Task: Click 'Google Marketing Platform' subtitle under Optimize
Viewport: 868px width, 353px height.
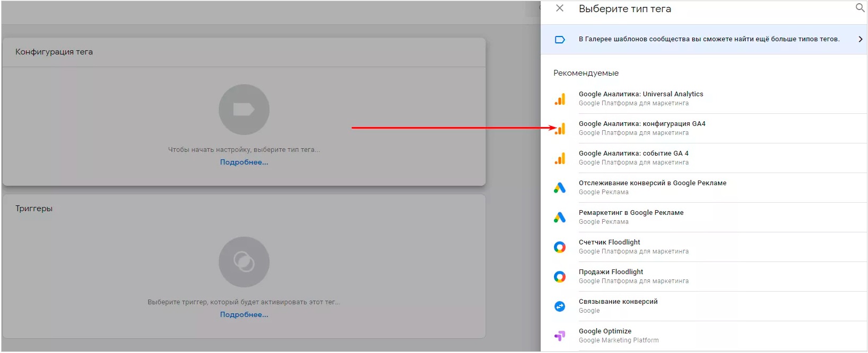Action: pos(619,340)
